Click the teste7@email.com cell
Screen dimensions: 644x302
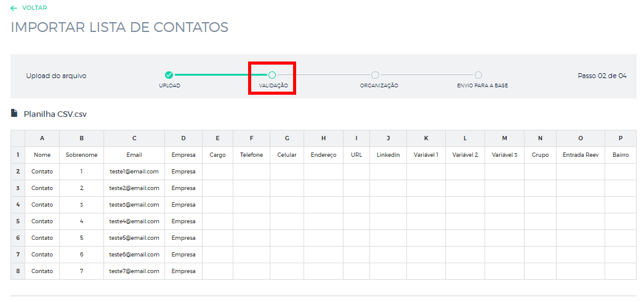click(134, 271)
